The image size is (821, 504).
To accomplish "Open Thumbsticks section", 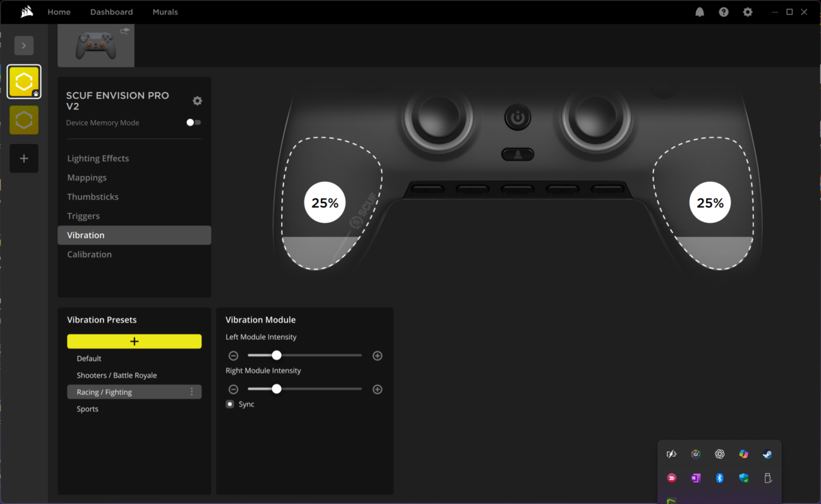I will point(93,197).
